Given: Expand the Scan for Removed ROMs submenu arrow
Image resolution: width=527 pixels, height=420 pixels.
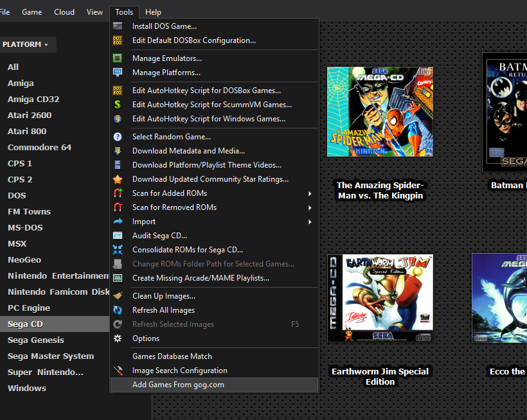Looking at the screenshot, I should pyautogui.click(x=310, y=208).
